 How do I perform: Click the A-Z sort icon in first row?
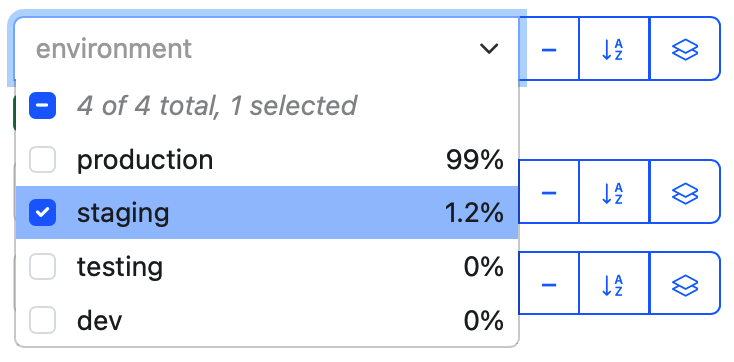[x=613, y=49]
